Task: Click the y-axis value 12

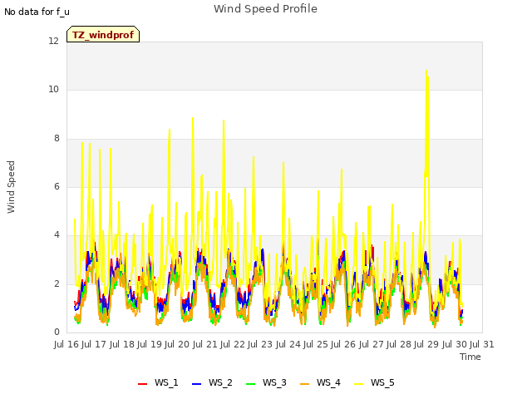Action: [53, 42]
